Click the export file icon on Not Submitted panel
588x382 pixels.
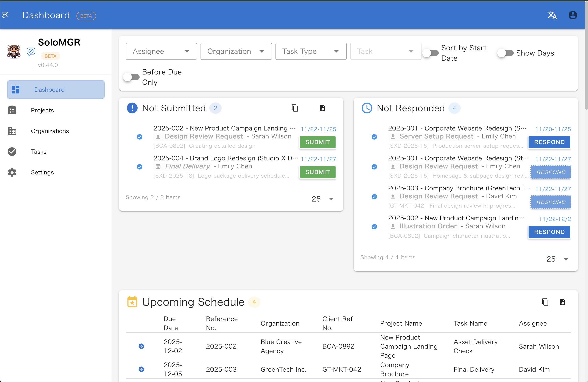tap(322, 108)
